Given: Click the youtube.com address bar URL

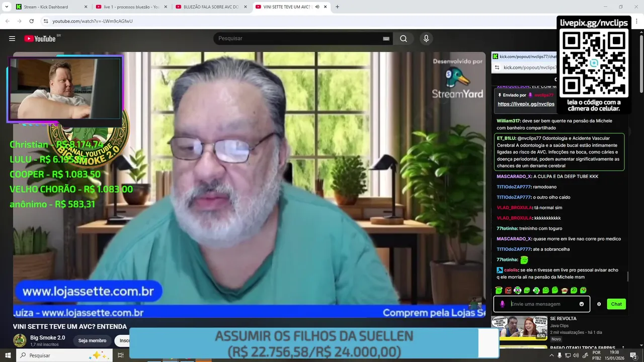Looking at the screenshot, I should 93,21.
